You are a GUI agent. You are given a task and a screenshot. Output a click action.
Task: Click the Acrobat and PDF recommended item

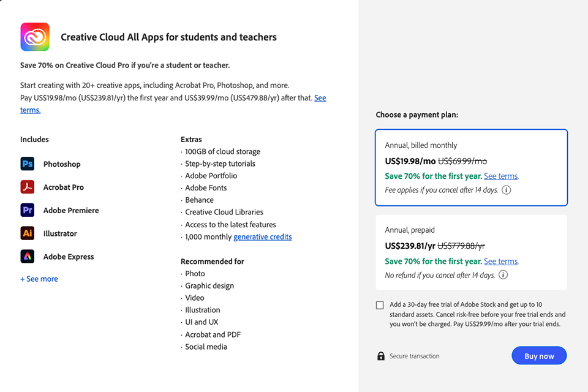(213, 334)
